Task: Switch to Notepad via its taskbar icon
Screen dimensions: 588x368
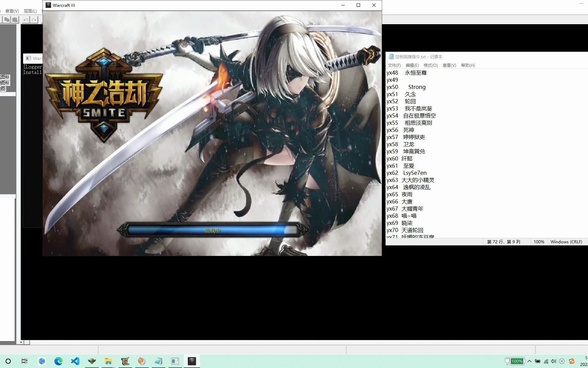Action: (x=159, y=361)
